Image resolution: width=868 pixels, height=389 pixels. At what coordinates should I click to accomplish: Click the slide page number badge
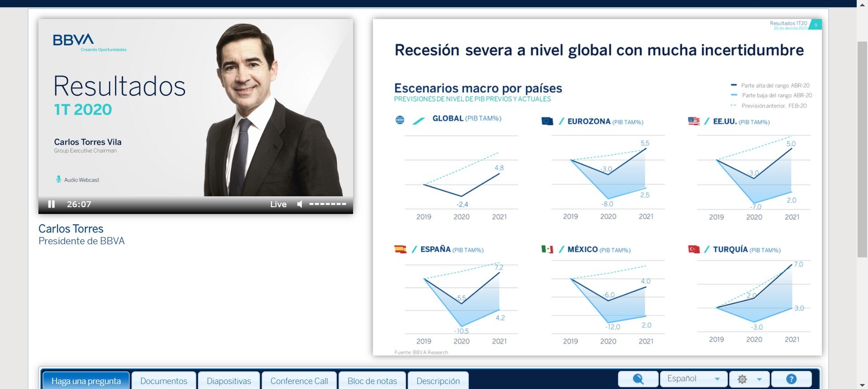tap(816, 25)
